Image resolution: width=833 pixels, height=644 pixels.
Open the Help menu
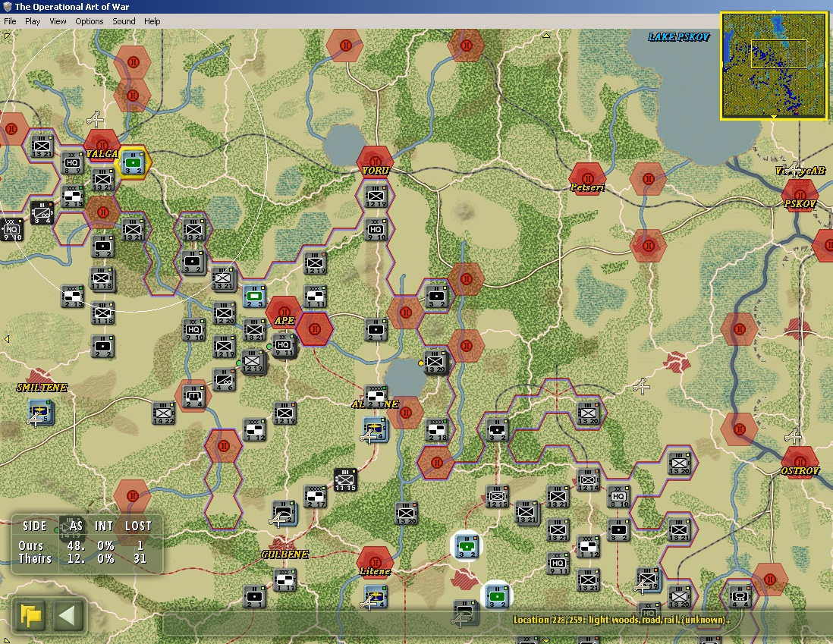(152, 21)
